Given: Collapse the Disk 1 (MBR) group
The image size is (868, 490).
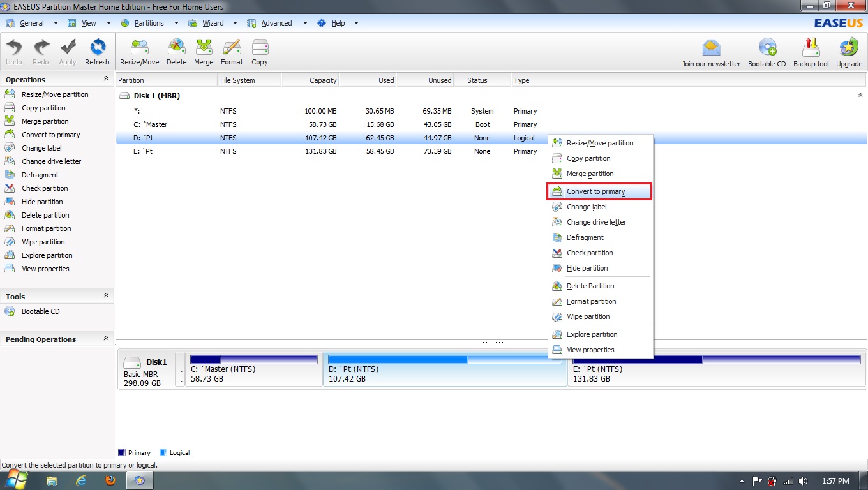Looking at the screenshot, I should [x=860, y=96].
